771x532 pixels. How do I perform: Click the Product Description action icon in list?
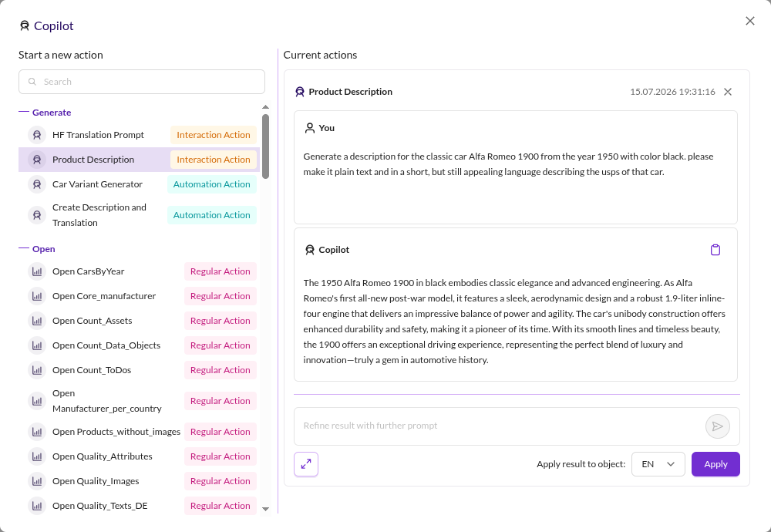point(37,160)
